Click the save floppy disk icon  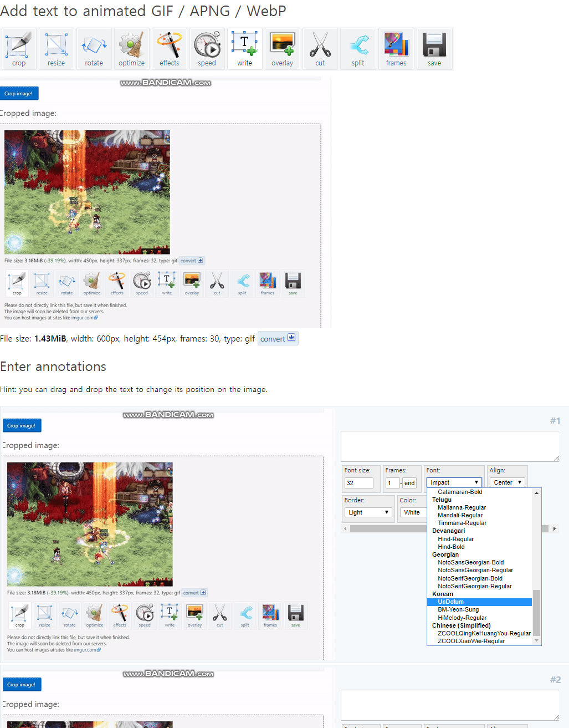coord(434,49)
